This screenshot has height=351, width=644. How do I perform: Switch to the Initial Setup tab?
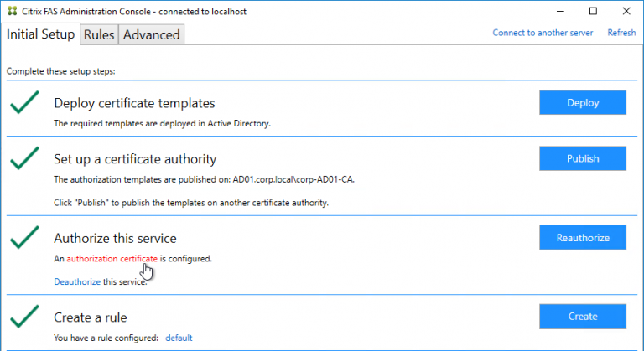point(40,34)
